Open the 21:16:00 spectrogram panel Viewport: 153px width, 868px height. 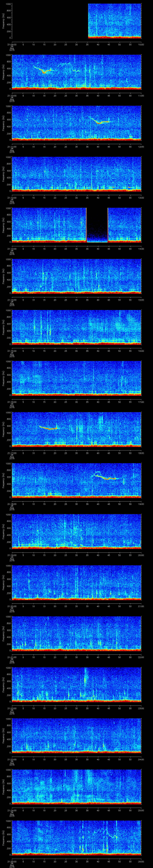[76, 378]
